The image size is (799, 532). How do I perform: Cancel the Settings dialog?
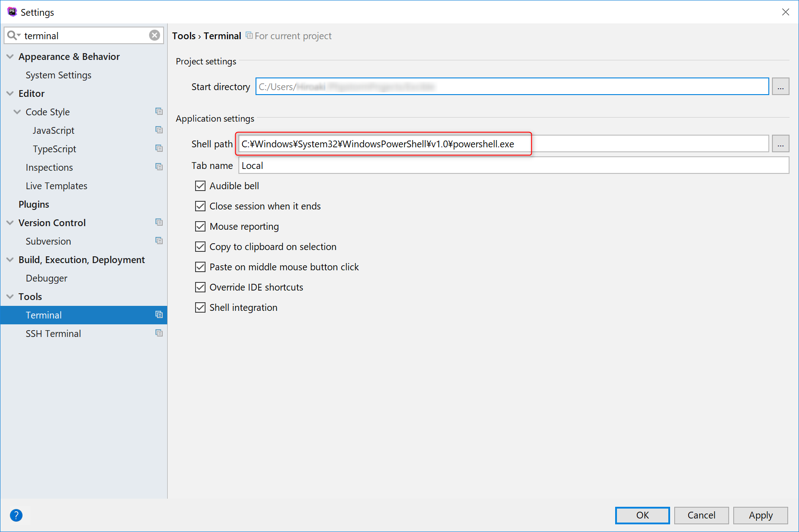(x=701, y=515)
